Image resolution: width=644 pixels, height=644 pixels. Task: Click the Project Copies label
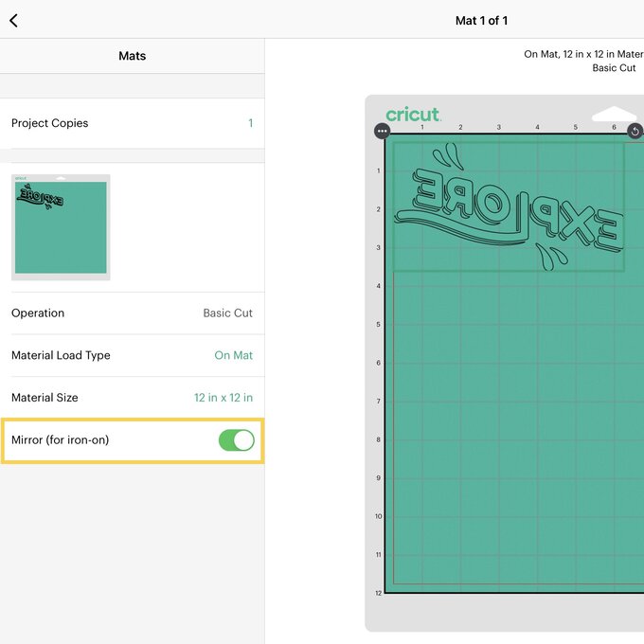pyautogui.click(x=49, y=123)
